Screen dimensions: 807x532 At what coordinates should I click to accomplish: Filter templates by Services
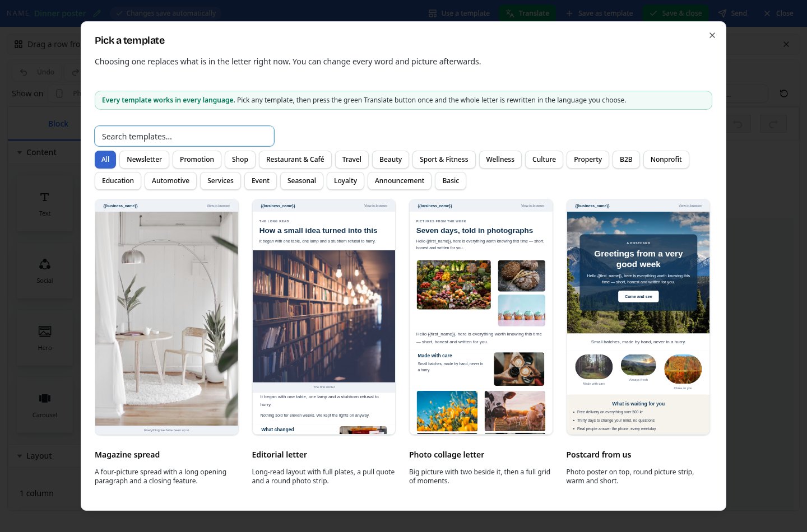coord(220,181)
